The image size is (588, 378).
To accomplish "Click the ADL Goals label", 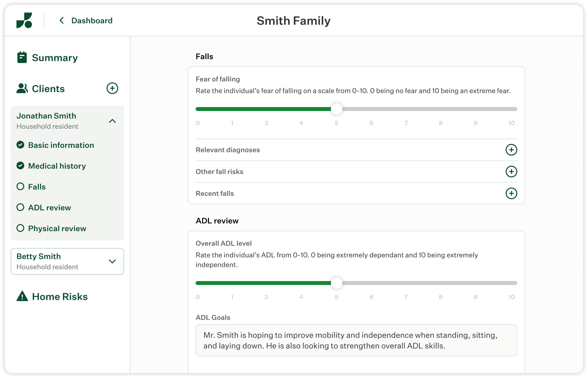I will [213, 317].
